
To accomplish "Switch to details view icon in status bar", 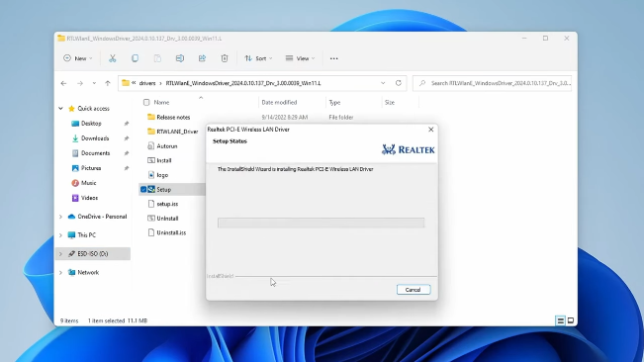I will point(560,320).
